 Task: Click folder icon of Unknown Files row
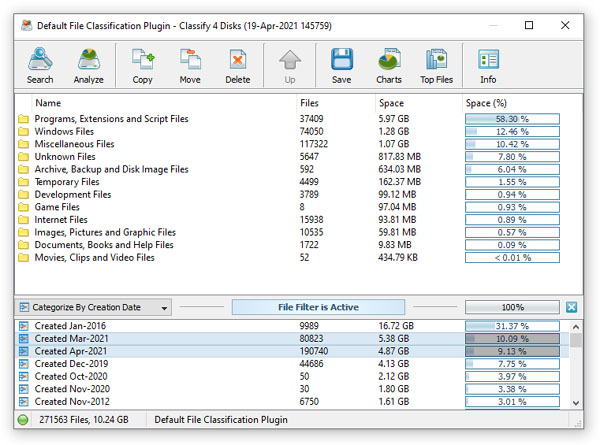[23, 156]
